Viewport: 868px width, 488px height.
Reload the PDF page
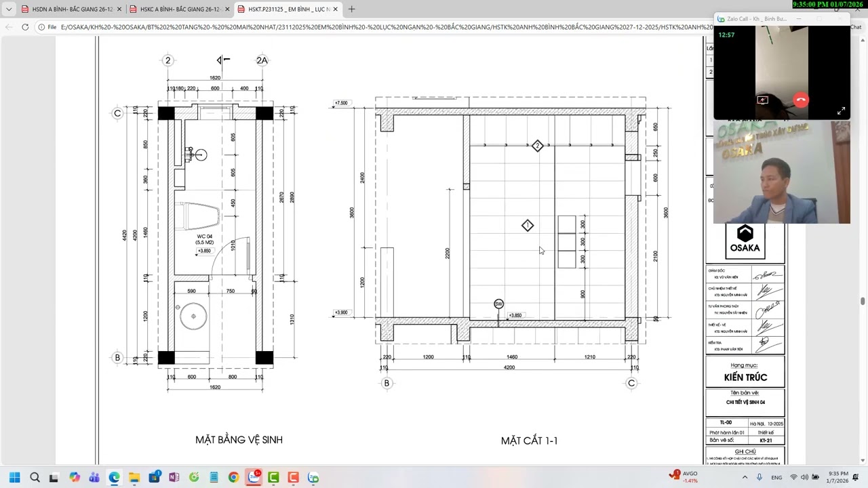[x=25, y=27]
